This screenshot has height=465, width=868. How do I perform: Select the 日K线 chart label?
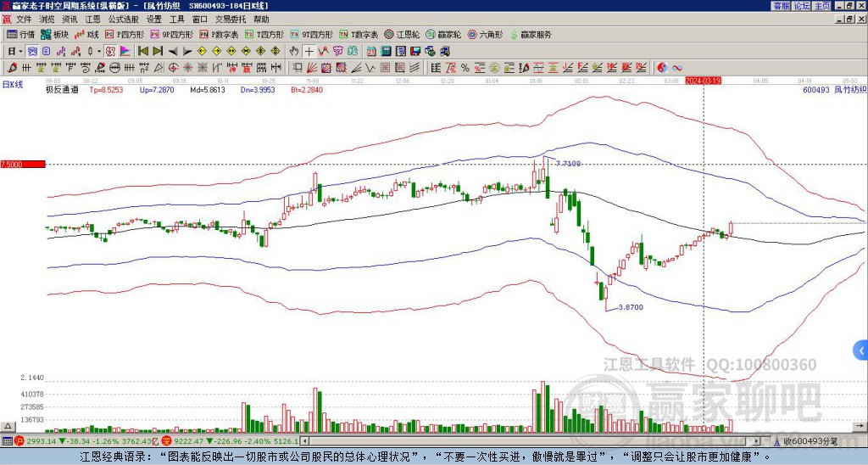coord(13,84)
